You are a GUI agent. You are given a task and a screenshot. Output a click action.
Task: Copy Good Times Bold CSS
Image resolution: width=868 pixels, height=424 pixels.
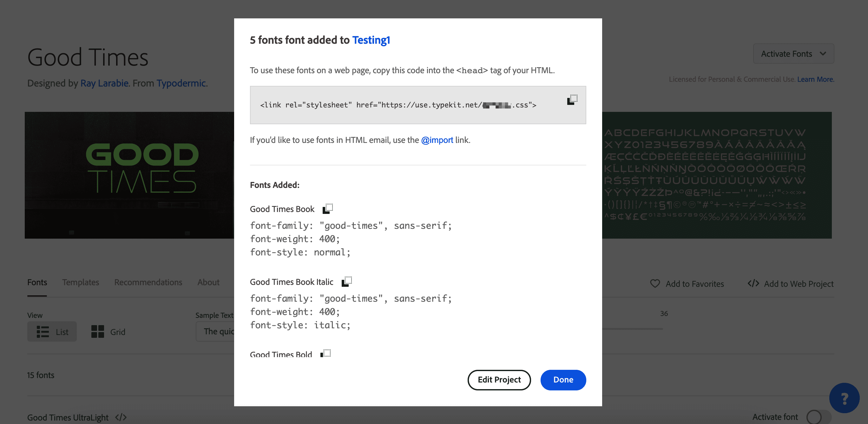pyautogui.click(x=325, y=353)
